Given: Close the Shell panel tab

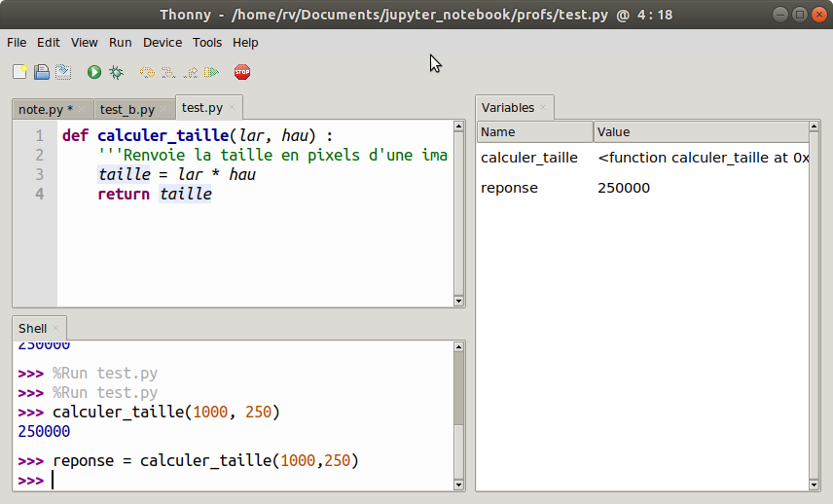Looking at the screenshot, I should pyautogui.click(x=55, y=328).
